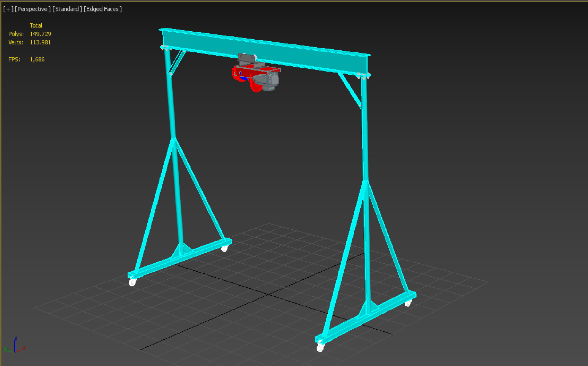Click the Standard shading label menu
This screenshot has height=366, width=588.
coord(67,9)
